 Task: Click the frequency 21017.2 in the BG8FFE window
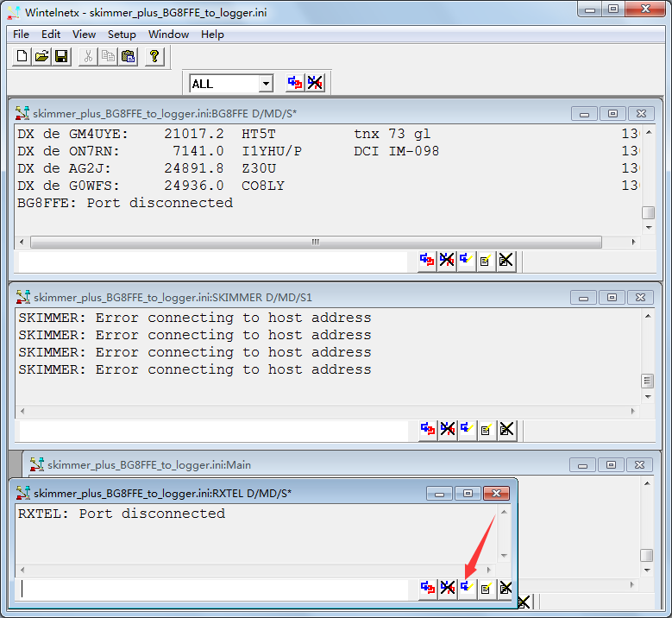194,135
